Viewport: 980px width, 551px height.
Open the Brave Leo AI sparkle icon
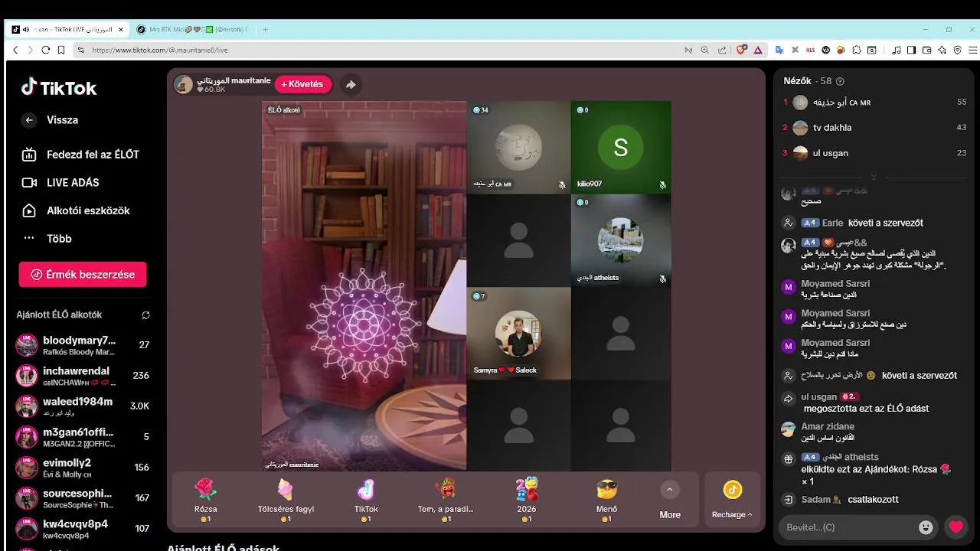coord(942,50)
